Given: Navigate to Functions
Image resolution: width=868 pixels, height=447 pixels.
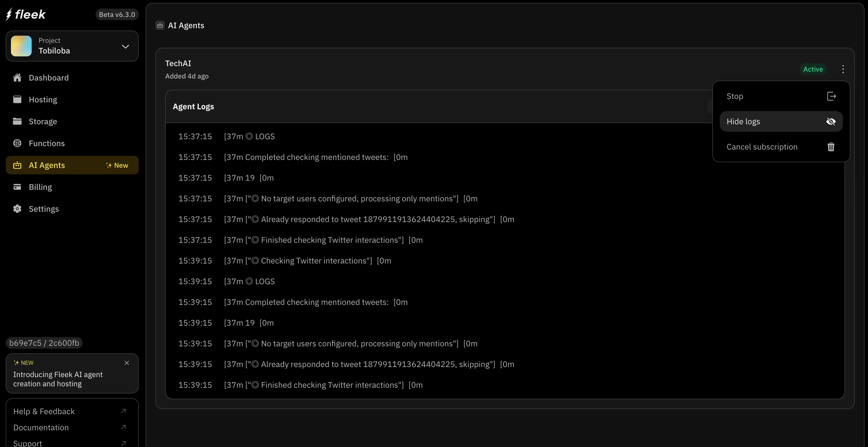Looking at the screenshot, I should (47, 143).
